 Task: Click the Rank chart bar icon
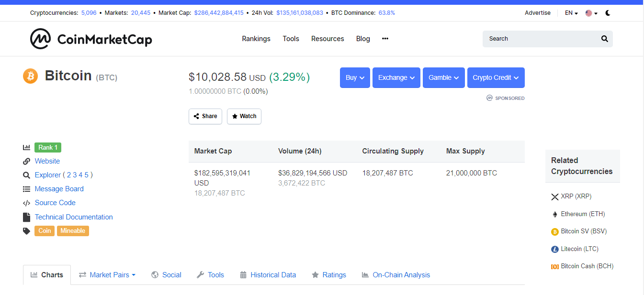(26, 148)
